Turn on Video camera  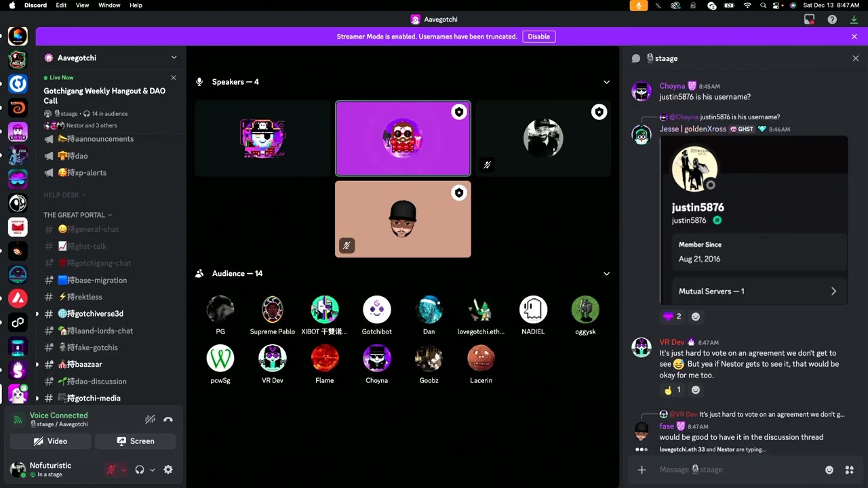click(x=50, y=441)
